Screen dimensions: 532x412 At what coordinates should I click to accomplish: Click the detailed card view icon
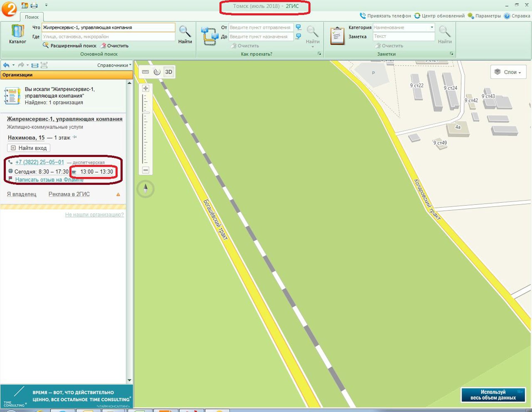coord(44,65)
